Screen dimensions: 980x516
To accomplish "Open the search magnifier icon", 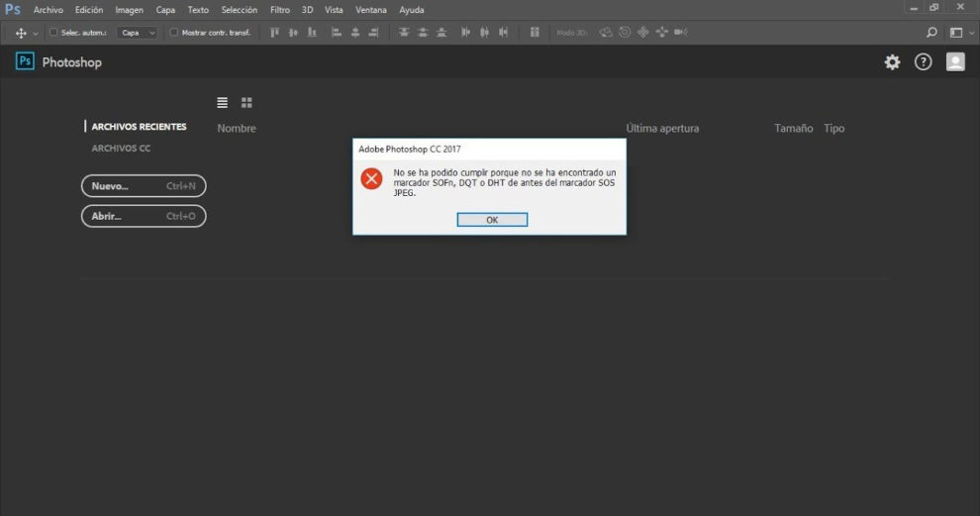I will point(931,33).
